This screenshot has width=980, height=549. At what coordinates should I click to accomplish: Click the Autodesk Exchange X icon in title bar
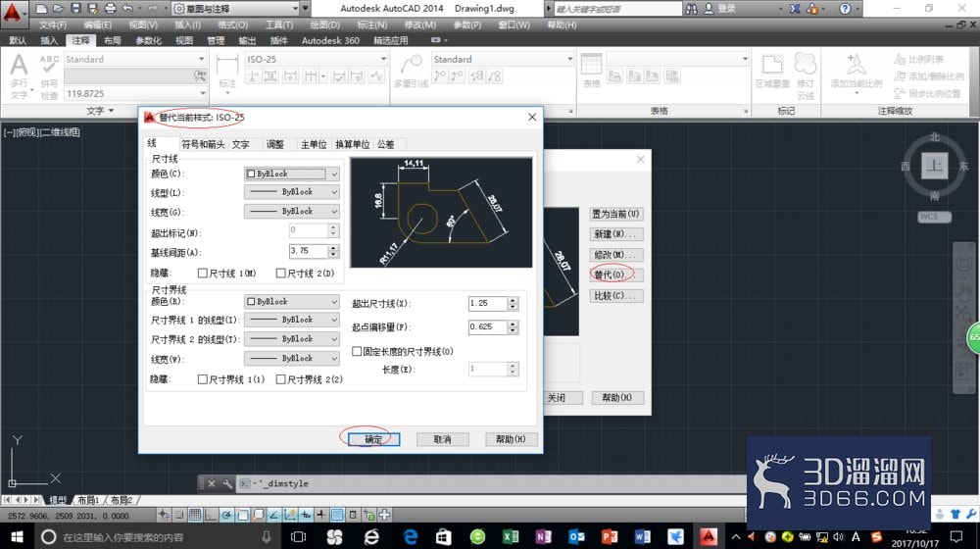pos(795,8)
